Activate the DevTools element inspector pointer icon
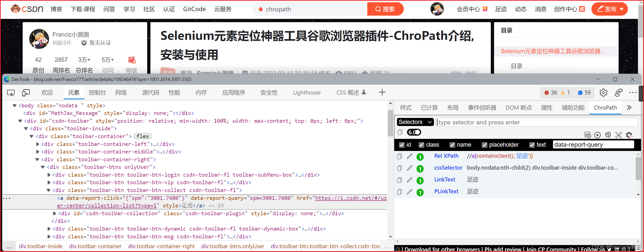Viewport: 644px width, 252px height. pyautogui.click(x=11, y=93)
